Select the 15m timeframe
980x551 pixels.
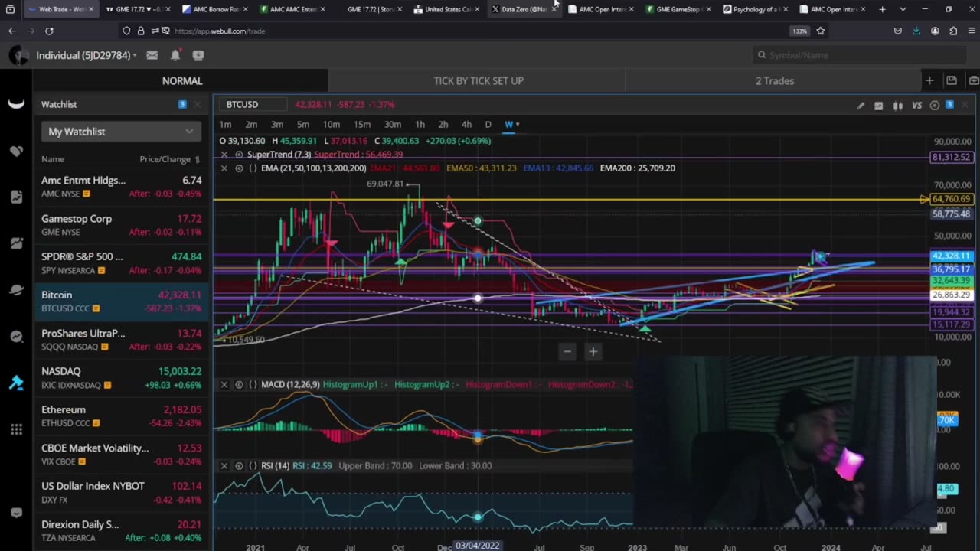362,124
